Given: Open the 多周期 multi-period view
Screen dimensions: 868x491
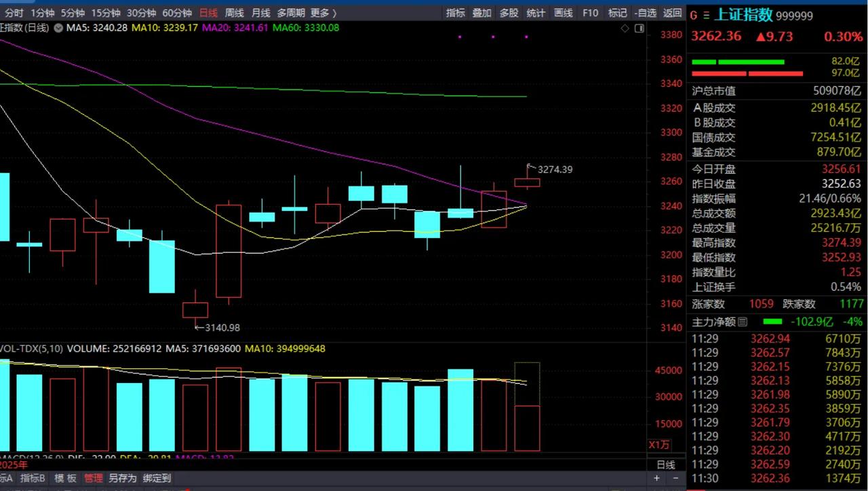Looking at the screenshot, I should 290,13.
